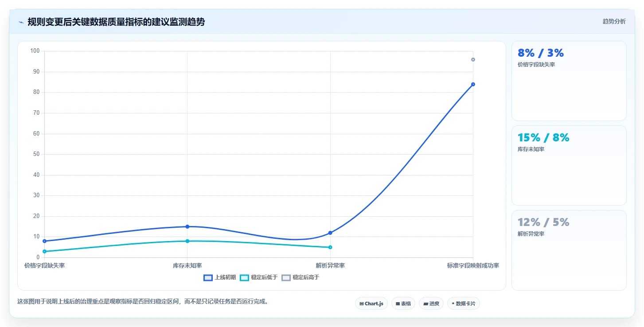Click the y-axis value 50
Screen dimensions: 644x327
pos(36,154)
